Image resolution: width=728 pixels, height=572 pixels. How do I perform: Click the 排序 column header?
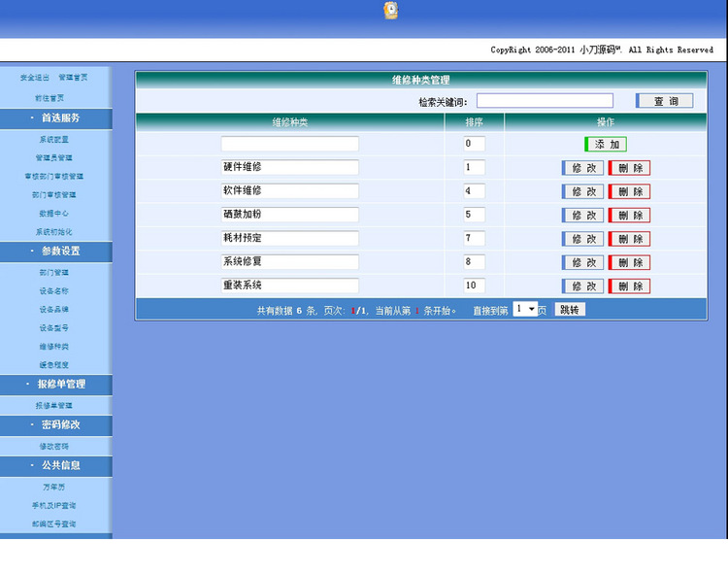[474, 122]
